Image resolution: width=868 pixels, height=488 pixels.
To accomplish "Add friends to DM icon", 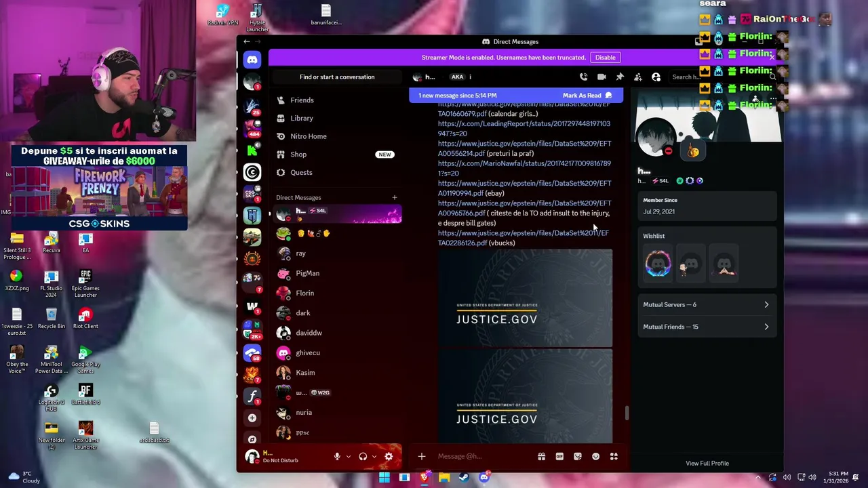I will [638, 77].
